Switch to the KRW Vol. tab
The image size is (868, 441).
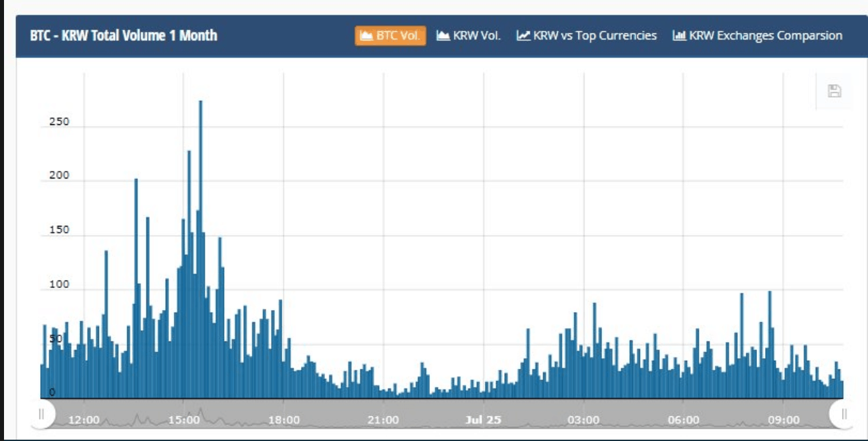pos(469,35)
